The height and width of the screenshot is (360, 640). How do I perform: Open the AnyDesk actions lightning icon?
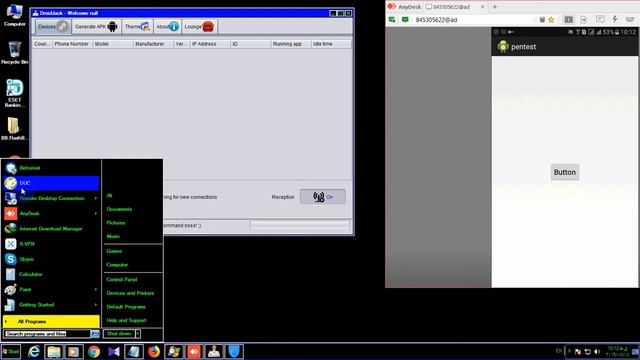pyautogui.click(x=615, y=19)
